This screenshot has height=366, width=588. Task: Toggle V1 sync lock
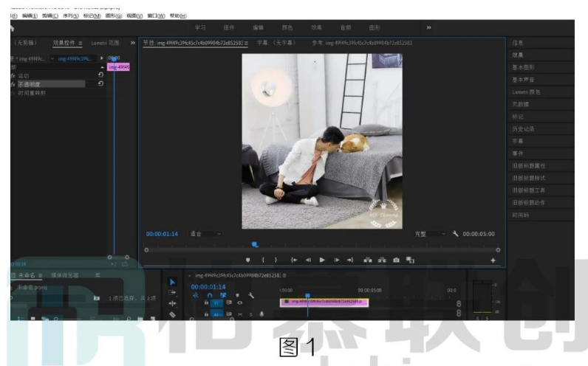point(229,303)
